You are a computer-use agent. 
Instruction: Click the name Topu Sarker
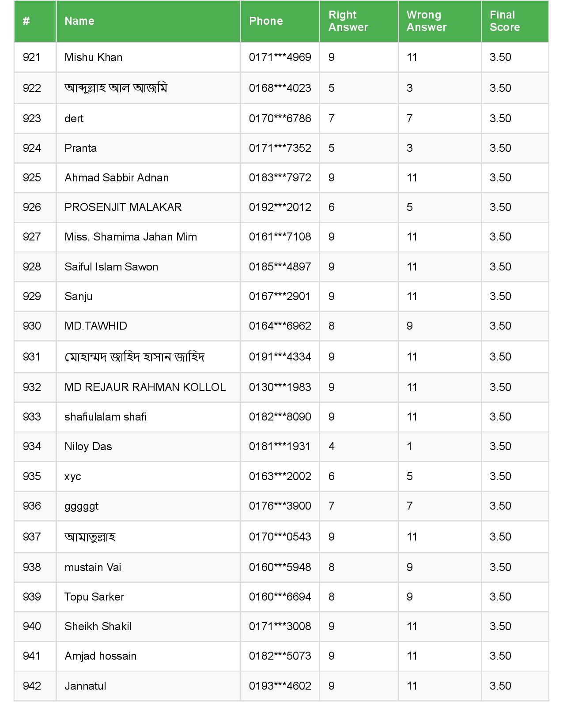(x=94, y=597)
